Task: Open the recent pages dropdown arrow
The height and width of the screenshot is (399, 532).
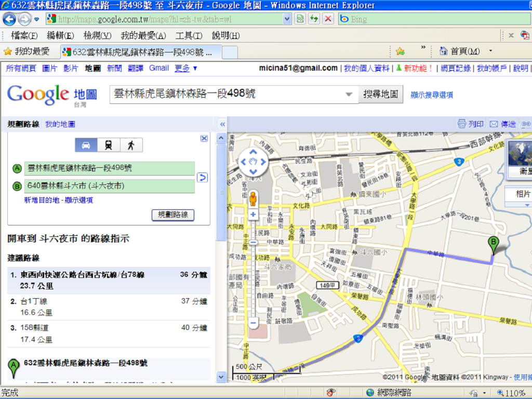Action: click(x=37, y=19)
